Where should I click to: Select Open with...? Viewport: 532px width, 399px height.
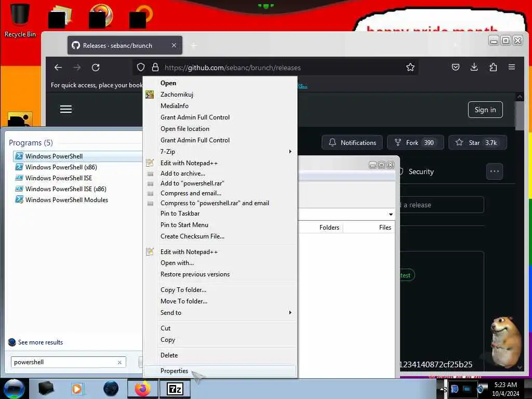pyautogui.click(x=220, y=262)
